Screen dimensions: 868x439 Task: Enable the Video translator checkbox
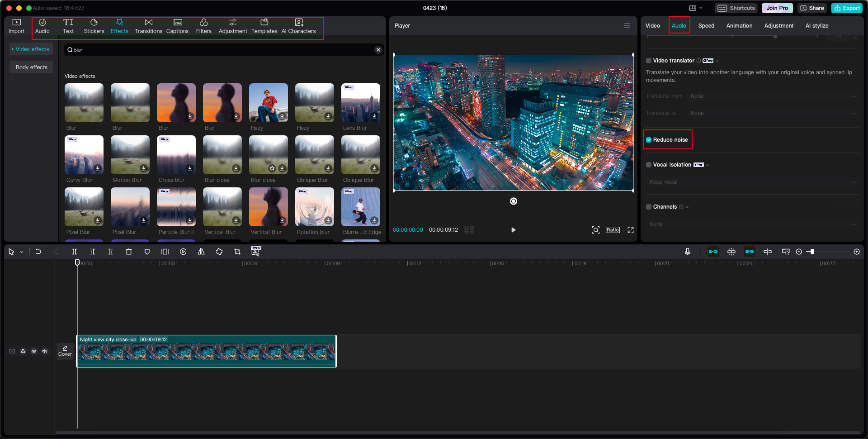[649, 60]
